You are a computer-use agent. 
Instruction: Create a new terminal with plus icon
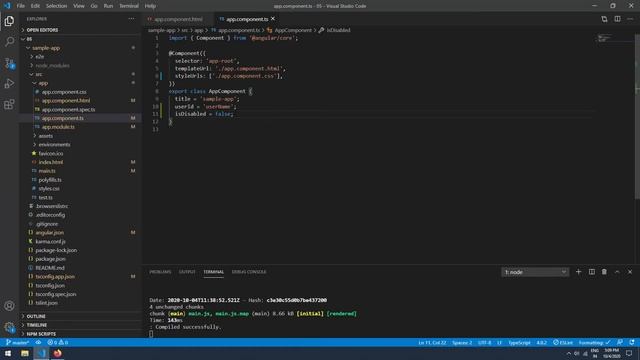(578, 272)
